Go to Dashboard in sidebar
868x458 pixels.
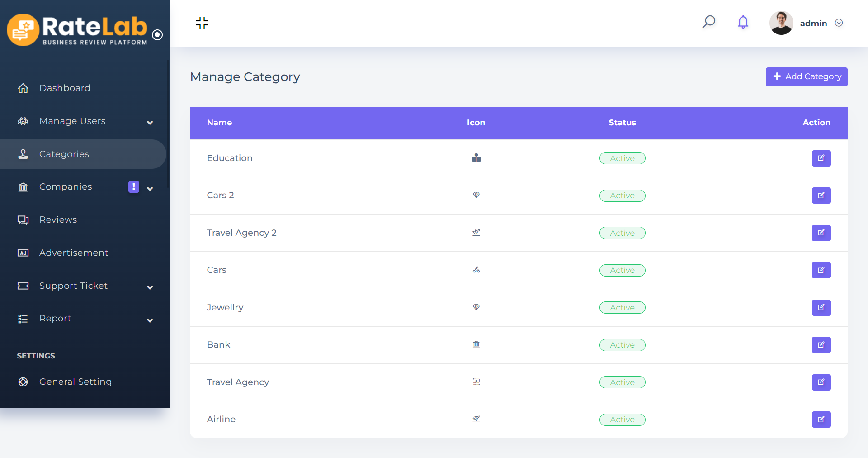coord(65,88)
